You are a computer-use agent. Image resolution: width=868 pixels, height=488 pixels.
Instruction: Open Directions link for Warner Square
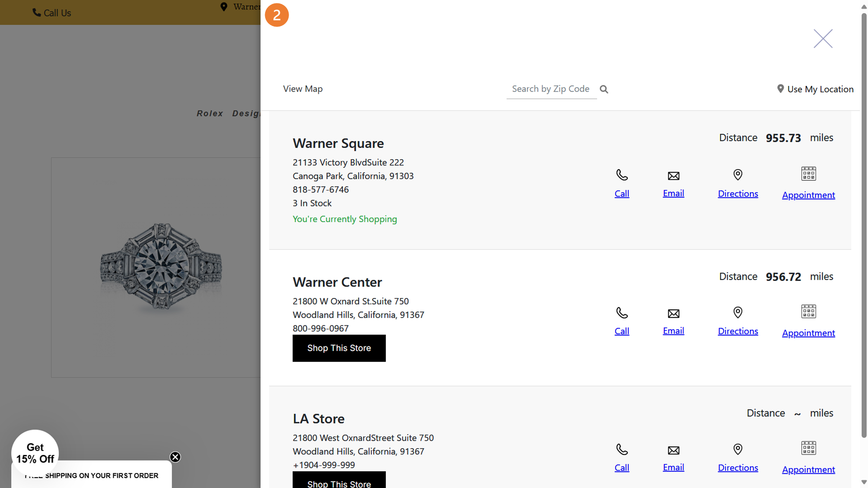(738, 193)
